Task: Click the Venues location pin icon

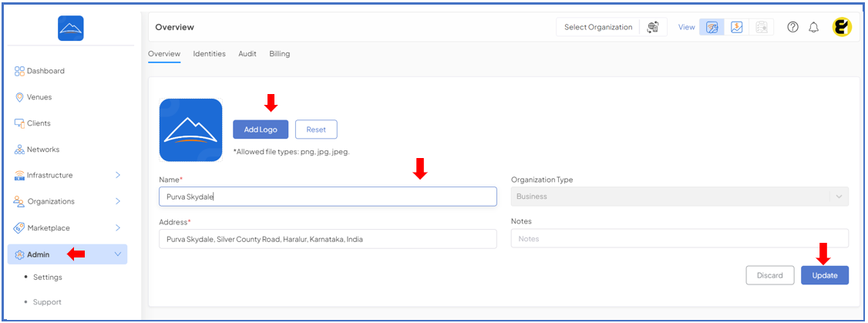Action: point(19,97)
